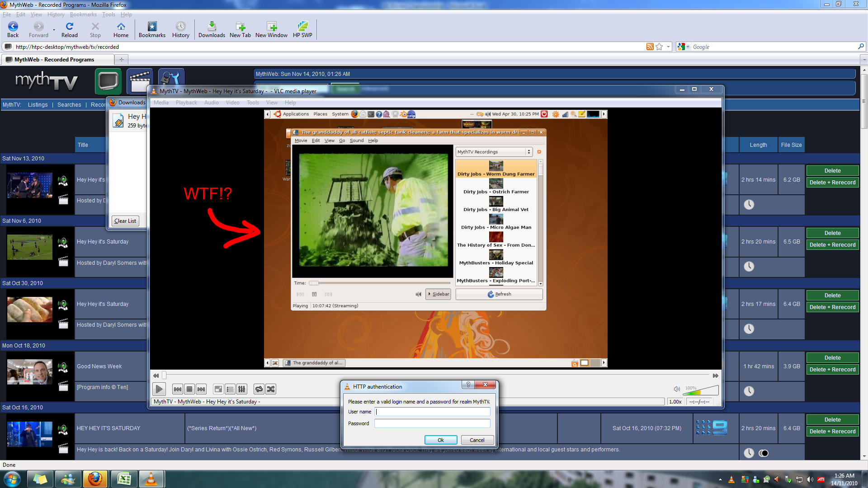The height and width of the screenshot is (488, 868).
Task: Click Delete + Rerecord for 3.9 GB recording
Action: coord(832,369)
